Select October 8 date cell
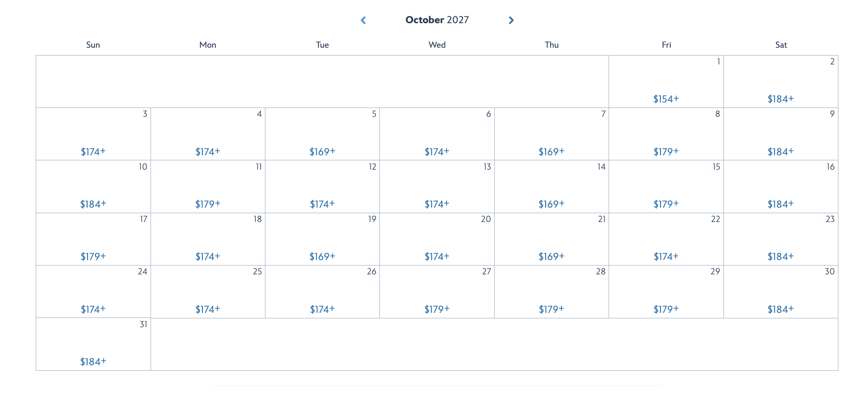868x393 pixels. tap(666, 134)
